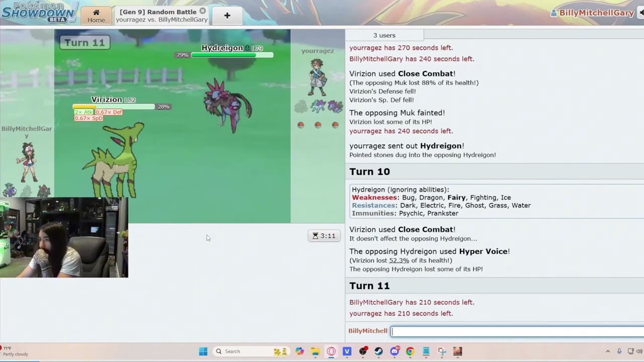Click the Pokemon Showdown logo
The image size is (644, 362).
[x=39, y=12]
